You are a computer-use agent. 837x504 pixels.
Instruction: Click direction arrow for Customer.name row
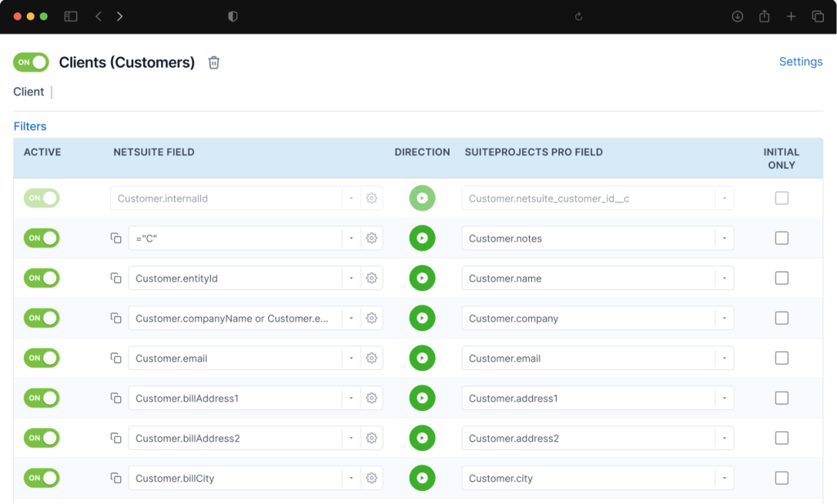[423, 278]
